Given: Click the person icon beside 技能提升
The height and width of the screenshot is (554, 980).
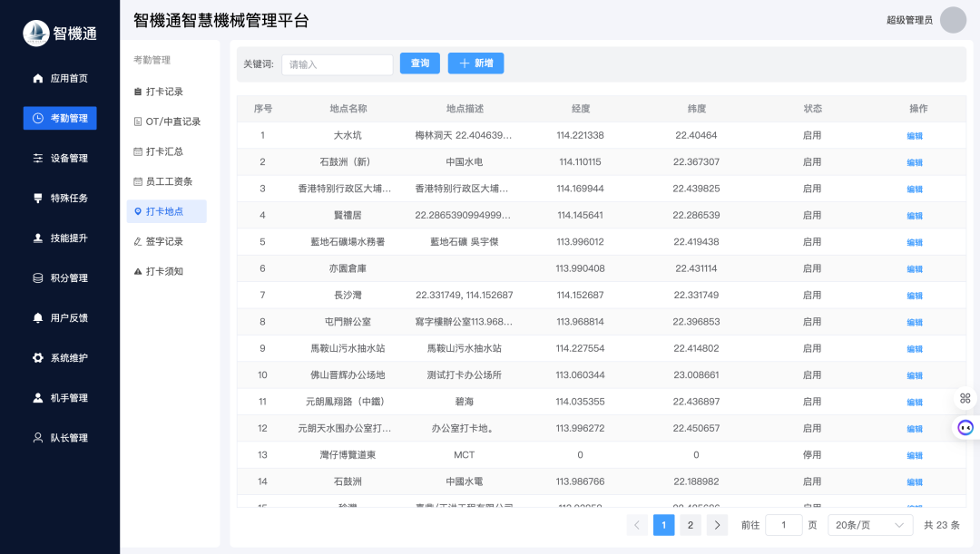Looking at the screenshot, I should click(x=38, y=238).
